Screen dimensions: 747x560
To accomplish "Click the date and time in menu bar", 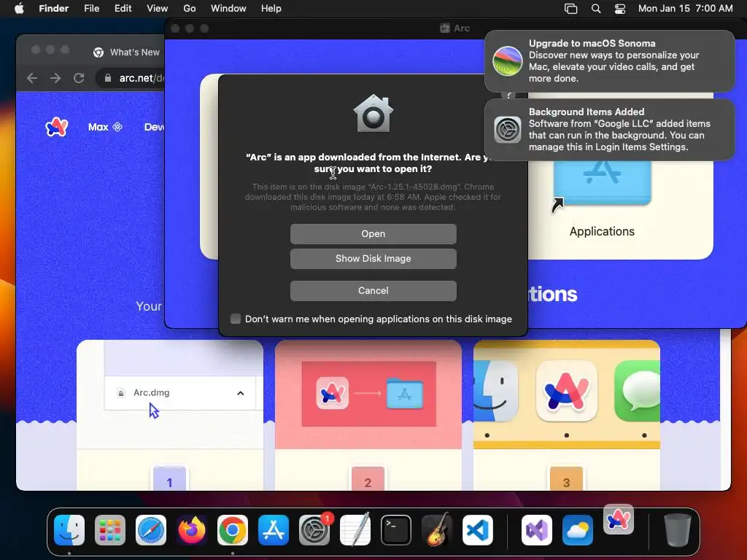I will click(x=685, y=9).
